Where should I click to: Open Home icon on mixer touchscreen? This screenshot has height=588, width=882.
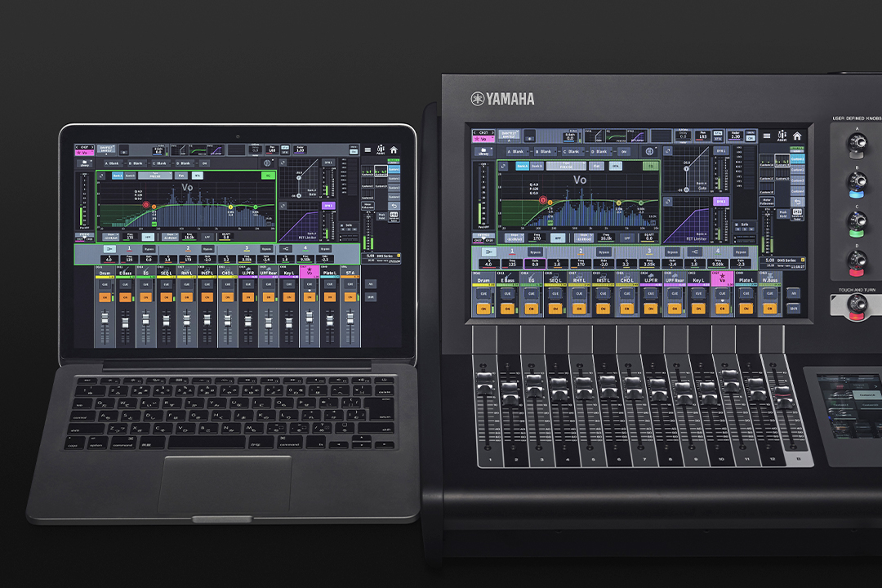(x=797, y=136)
